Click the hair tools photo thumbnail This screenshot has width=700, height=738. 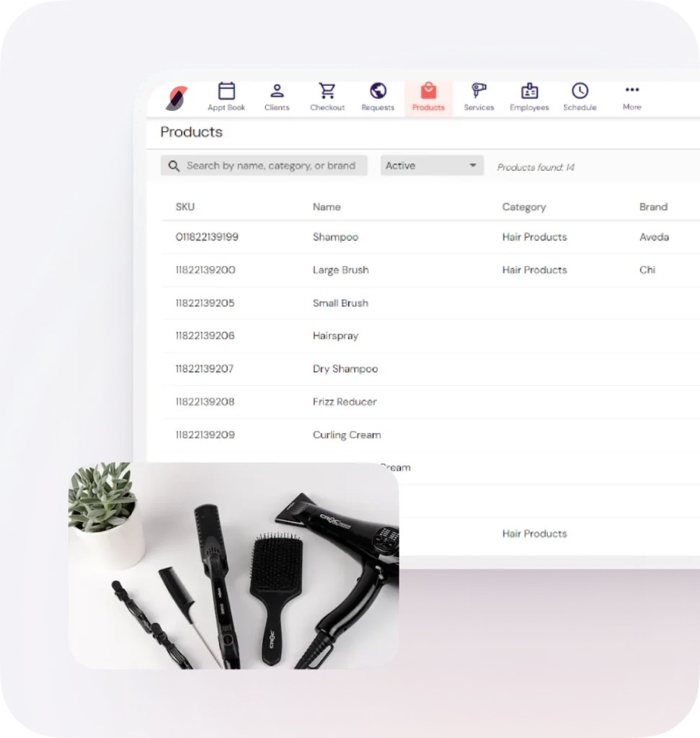point(234,566)
